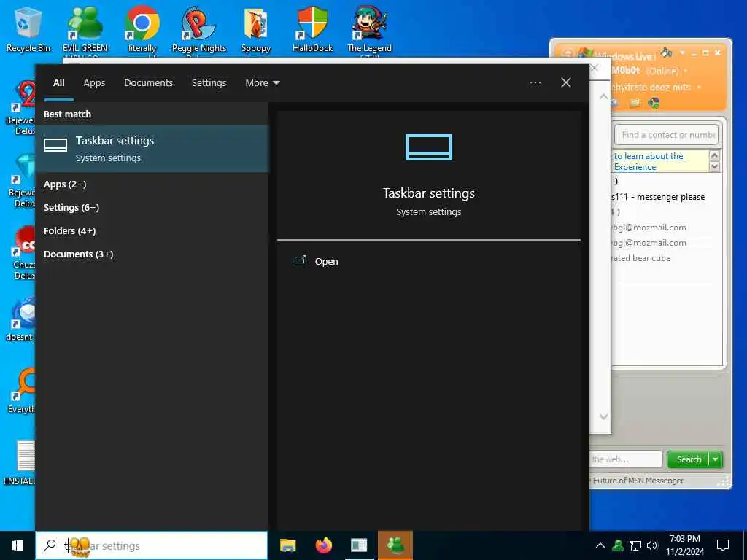Viewport: 747px width, 560px height.
Task: Select the Taskbar settings best match result
Action: tap(152, 149)
